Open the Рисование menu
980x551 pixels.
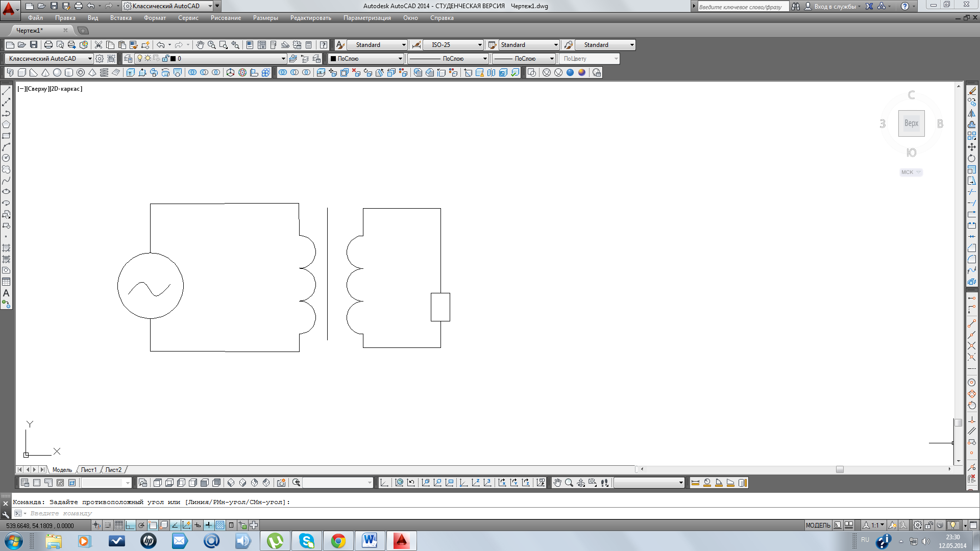coord(226,18)
